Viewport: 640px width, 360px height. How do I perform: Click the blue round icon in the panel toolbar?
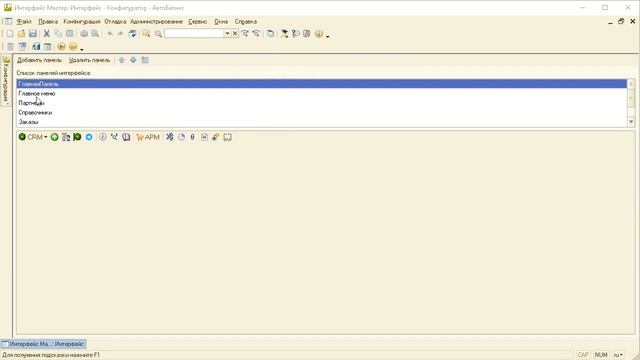coord(89,137)
